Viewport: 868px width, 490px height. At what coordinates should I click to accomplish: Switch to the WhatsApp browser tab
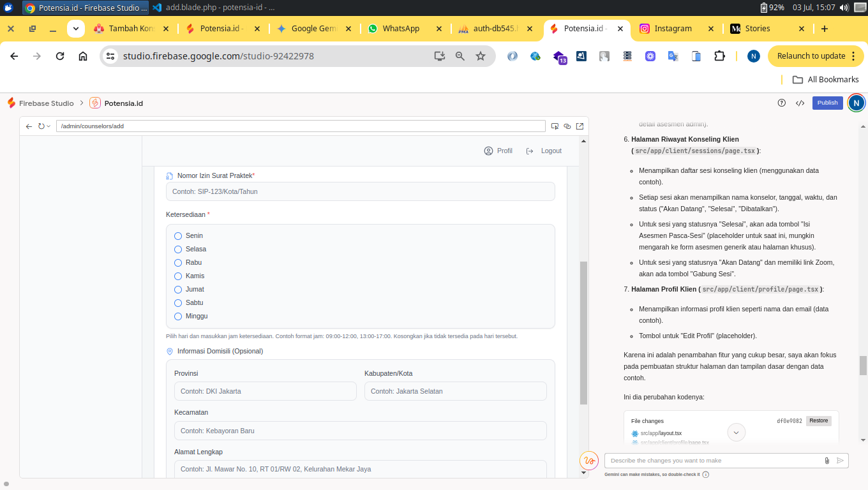(x=400, y=29)
